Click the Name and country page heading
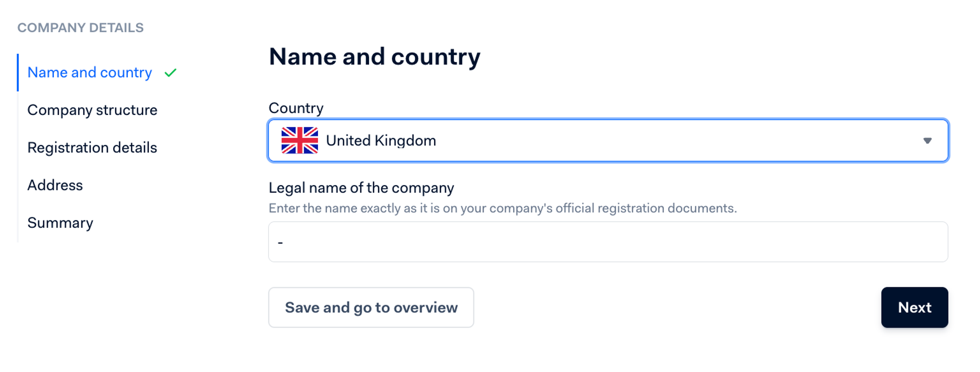Image resolution: width=980 pixels, height=372 pixels. pyautogui.click(x=374, y=57)
